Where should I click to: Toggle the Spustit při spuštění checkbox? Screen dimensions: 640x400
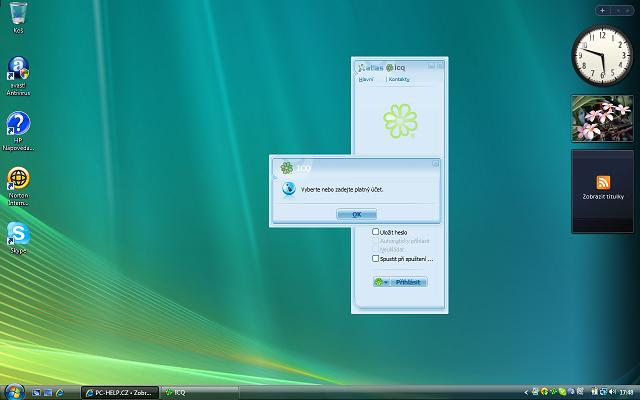(x=376, y=259)
